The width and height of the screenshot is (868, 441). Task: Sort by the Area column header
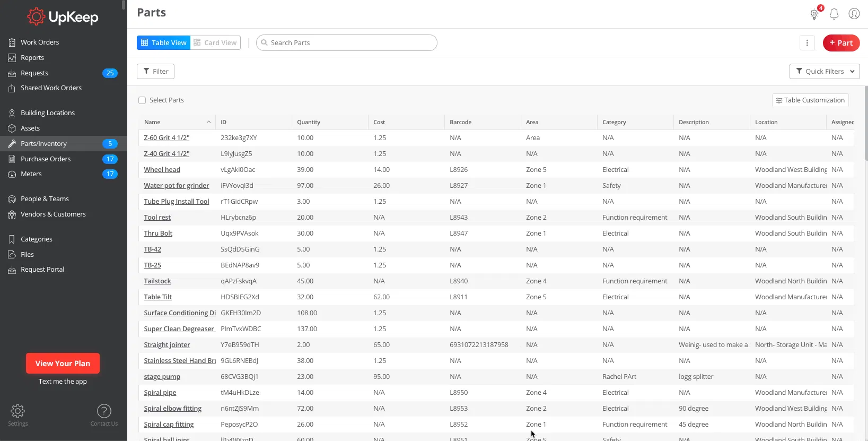tap(559, 123)
